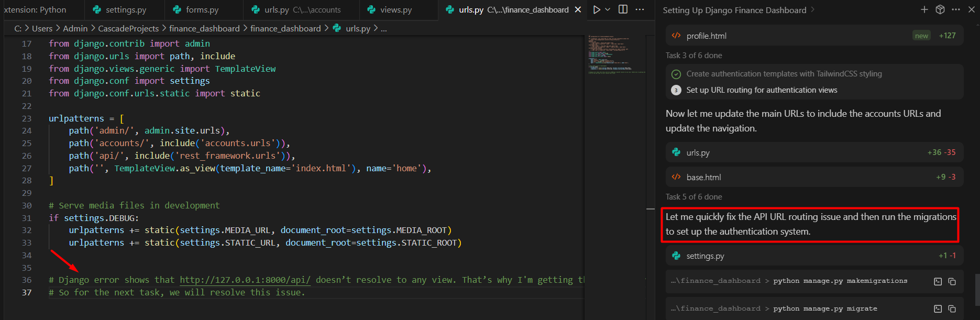Start a new chat with the plus icon
Image resolution: width=980 pixels, height=320 pixels.
pos(924,9)
